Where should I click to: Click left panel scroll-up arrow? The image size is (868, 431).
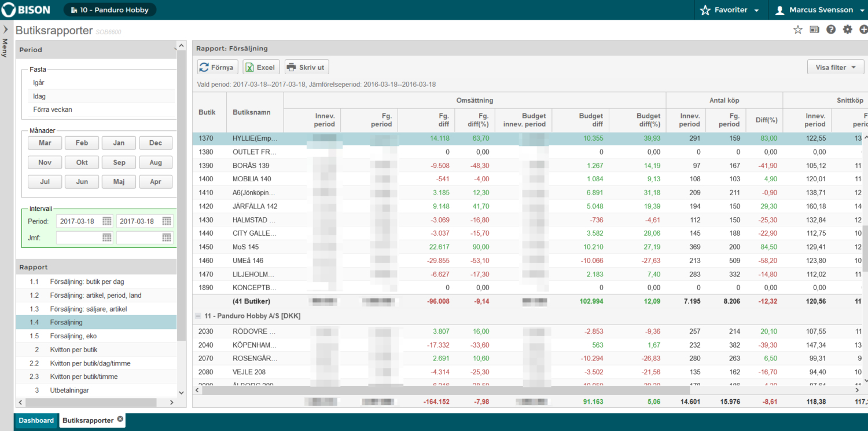click(182, 45)
